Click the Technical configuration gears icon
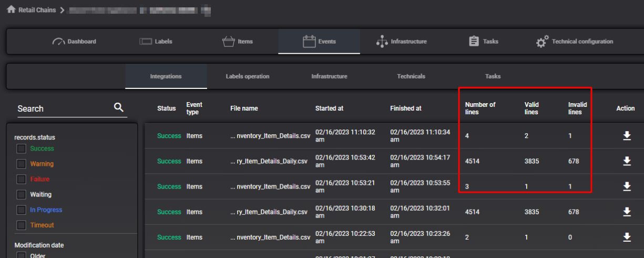The height and width of the screenshot is (258, 644). point(542,42)
